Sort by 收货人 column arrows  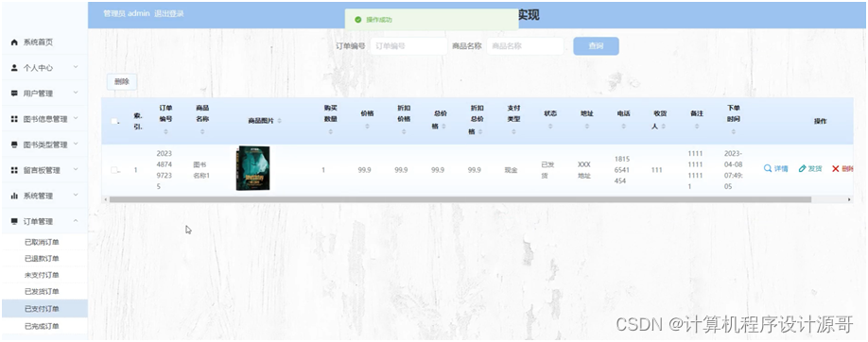click(x=663, y=127)
